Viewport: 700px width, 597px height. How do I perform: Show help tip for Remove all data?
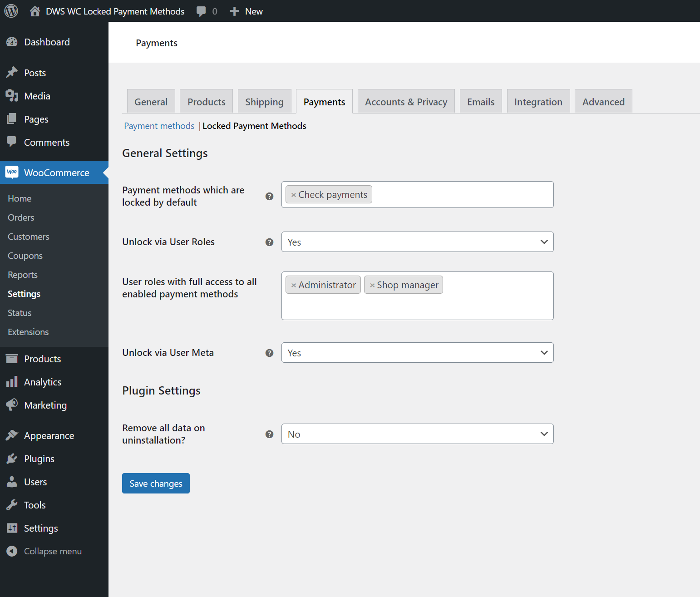pyautogui.click(x=269, y=434)
